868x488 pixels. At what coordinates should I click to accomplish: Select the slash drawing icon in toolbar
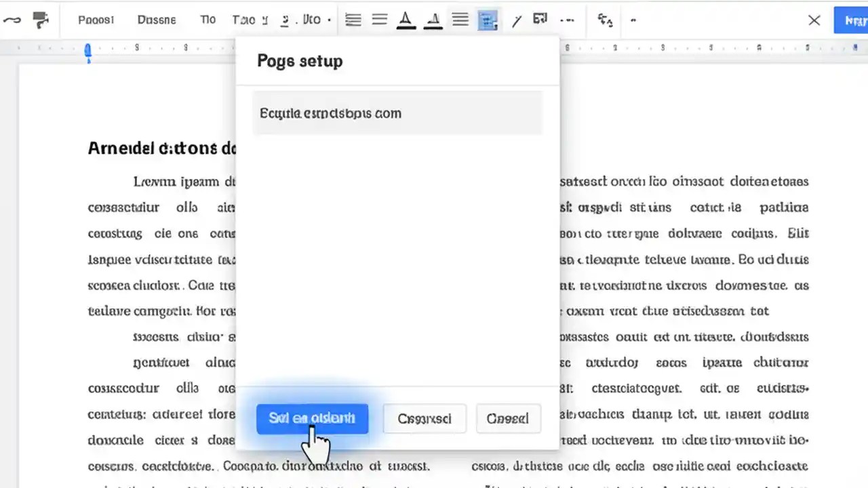(x=517, y=20)
